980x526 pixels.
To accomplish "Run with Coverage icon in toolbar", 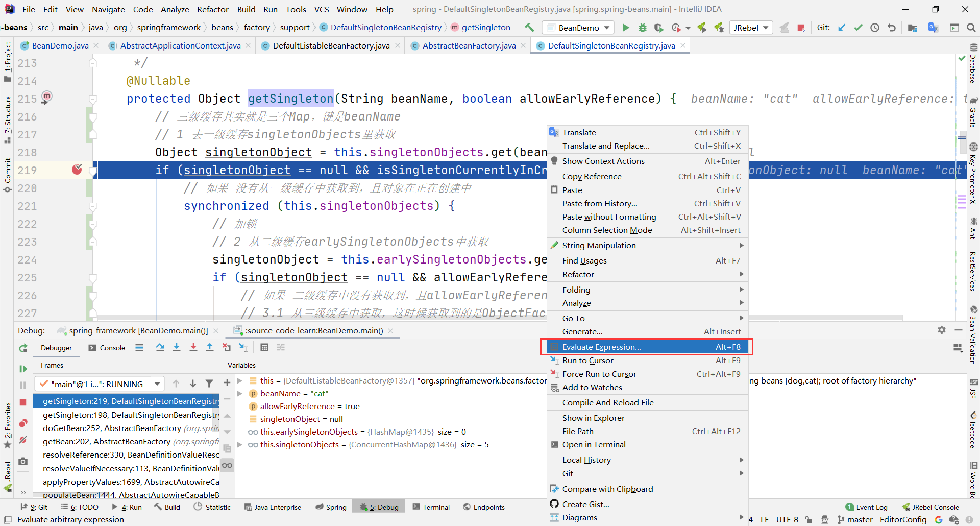I will pyautogui.click(x=659, y=28).
